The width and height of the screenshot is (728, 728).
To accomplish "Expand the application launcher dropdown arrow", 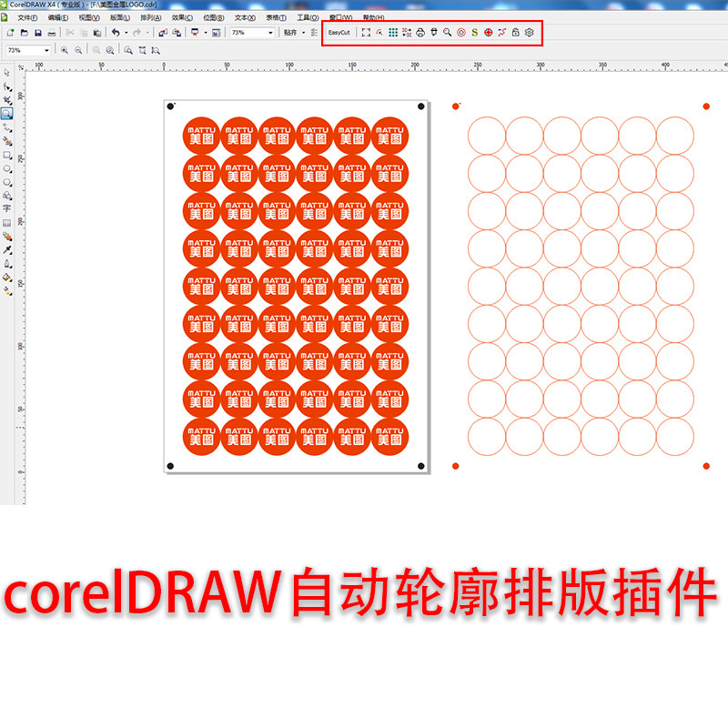I will tap(206, 33).
